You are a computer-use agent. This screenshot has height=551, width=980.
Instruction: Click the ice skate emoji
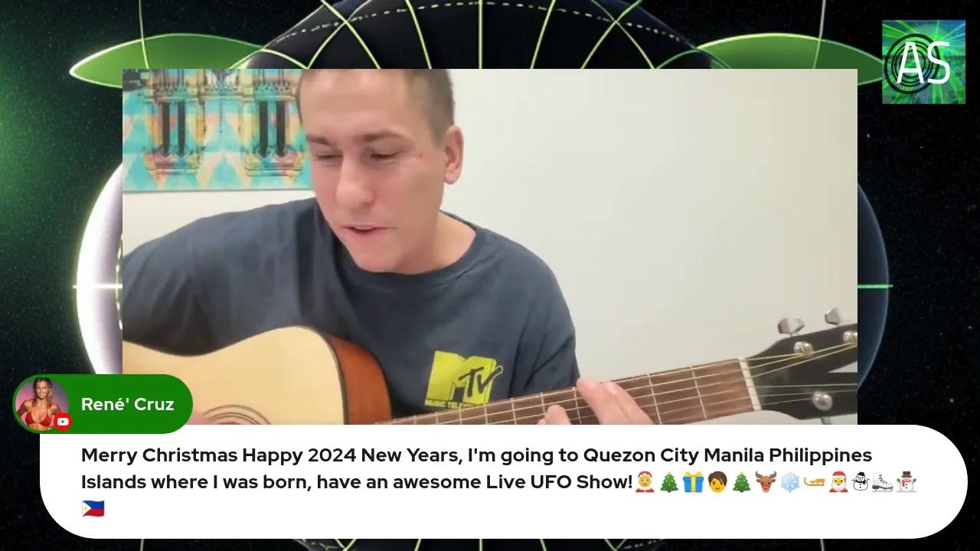(x=882, y=483)
